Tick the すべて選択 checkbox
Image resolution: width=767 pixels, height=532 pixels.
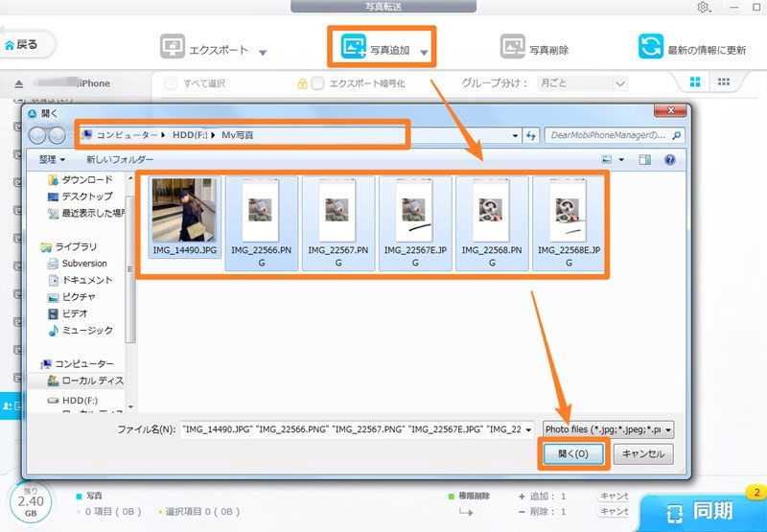coord(171,83)
